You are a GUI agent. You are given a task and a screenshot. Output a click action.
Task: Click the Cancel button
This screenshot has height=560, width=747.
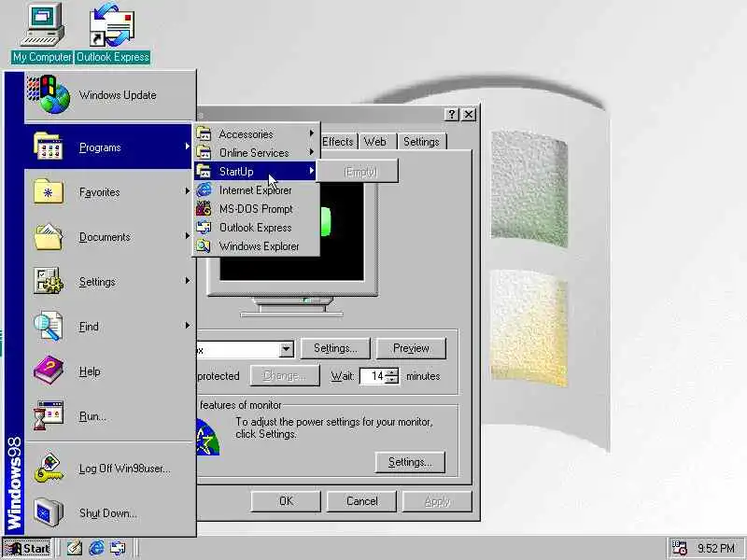pyautogui.click(x=362, y=501)
